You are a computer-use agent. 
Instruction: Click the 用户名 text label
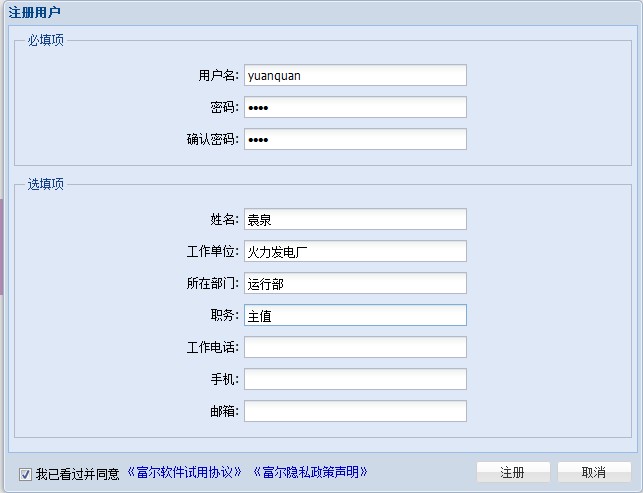point(217,76)
